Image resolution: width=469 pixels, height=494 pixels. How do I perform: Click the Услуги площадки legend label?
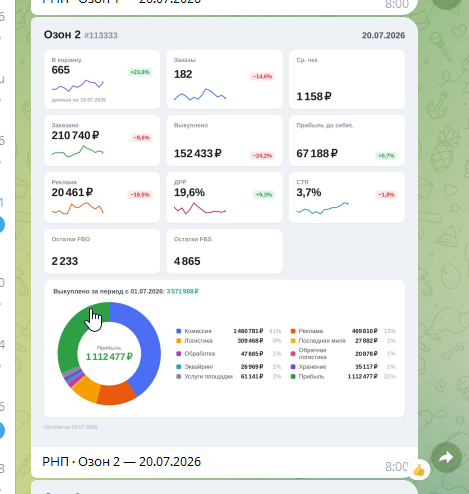[x=209, y=376]
